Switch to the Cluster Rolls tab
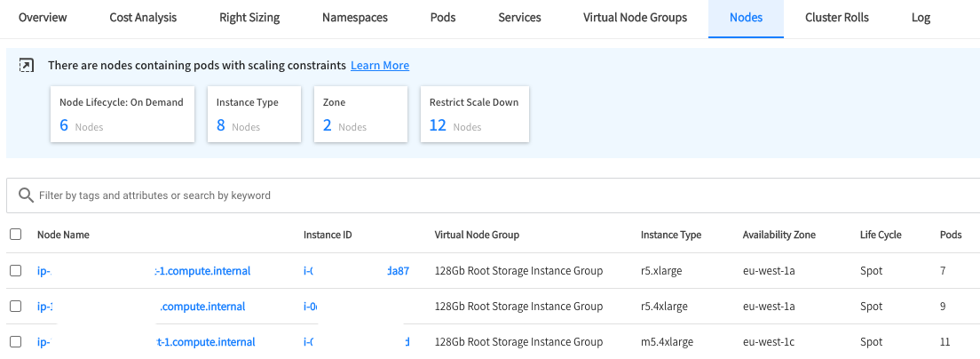This screenshot has height=359, width=980. [836, 18]
